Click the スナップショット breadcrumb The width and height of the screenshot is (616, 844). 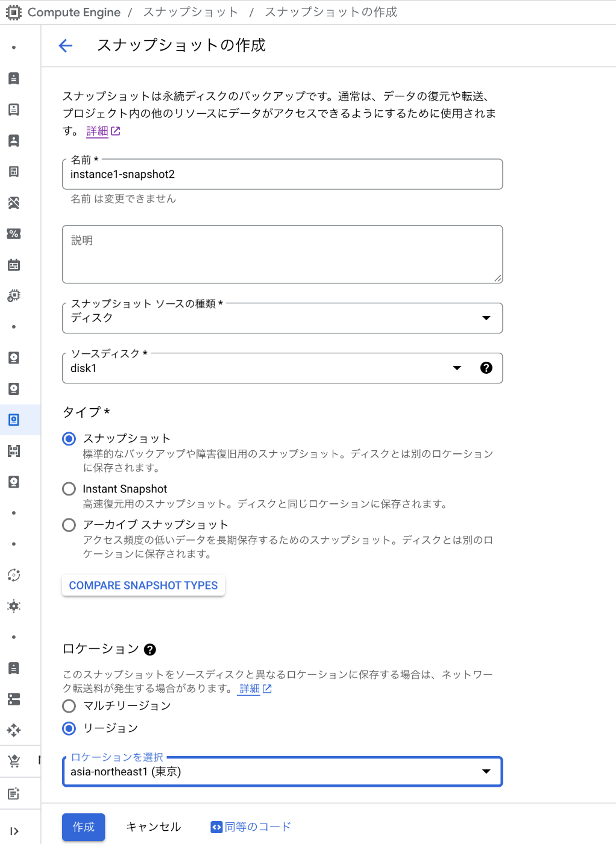coord(190,12)
